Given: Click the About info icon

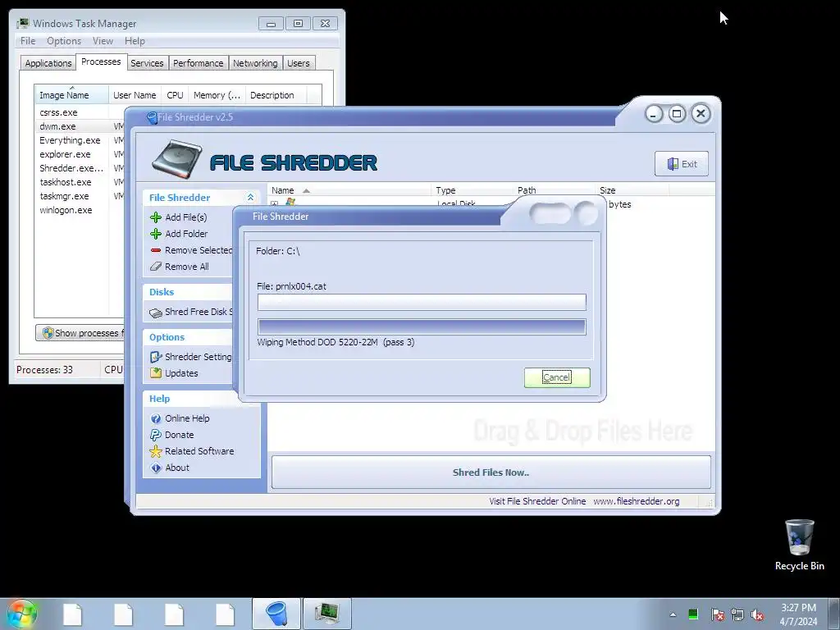Looking at the screenshot, I should click(x=156, y=468).
